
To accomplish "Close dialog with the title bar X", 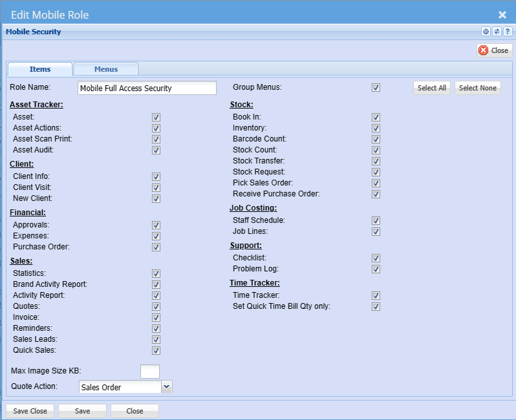I will (502, 14).
